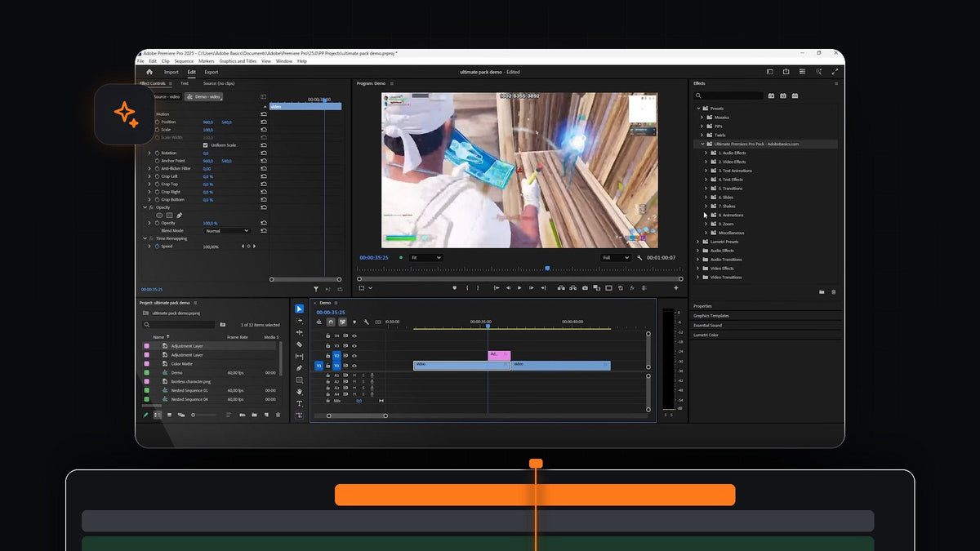Reset the Rotation parameter
Viewport: 980px width, 551px height.
[x=264, y=153]
